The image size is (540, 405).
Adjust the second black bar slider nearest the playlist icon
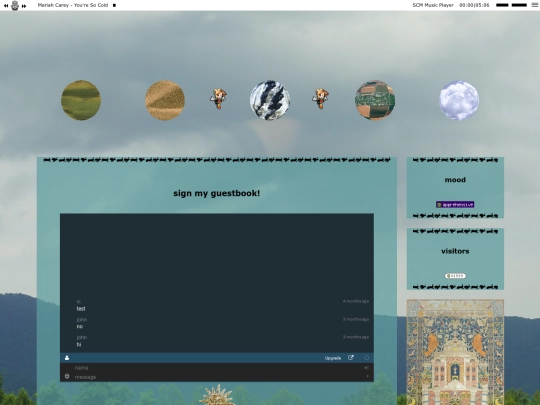click(x=519, y=5)
